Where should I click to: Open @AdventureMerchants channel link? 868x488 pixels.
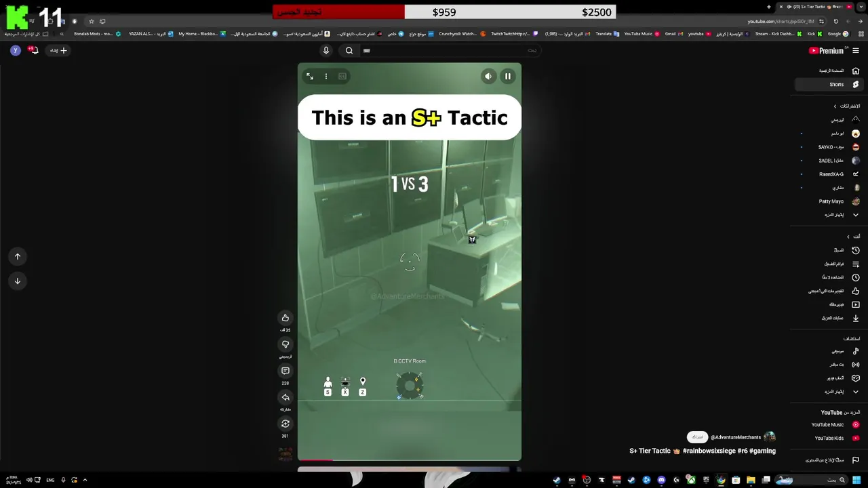click(x=736, y=437)
